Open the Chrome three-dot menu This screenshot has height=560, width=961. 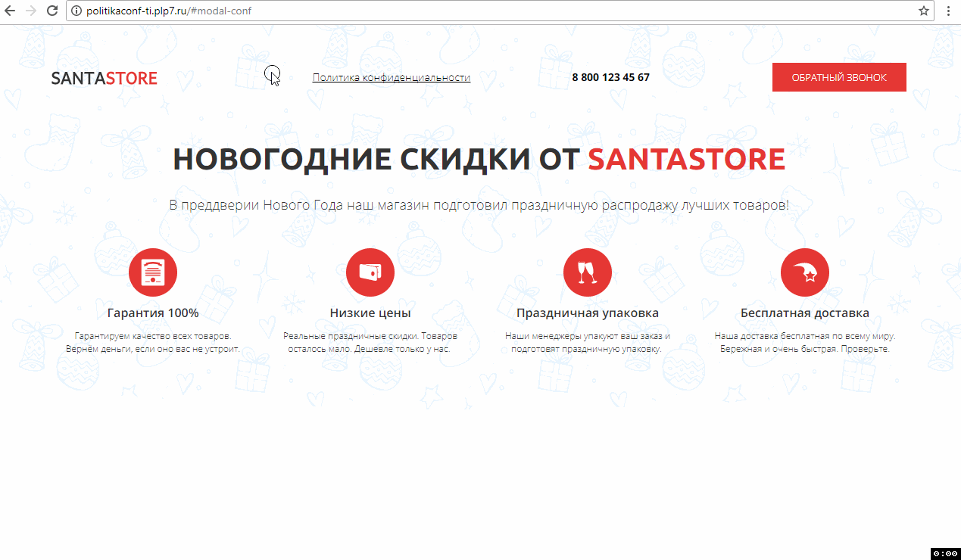coord(948,11)
